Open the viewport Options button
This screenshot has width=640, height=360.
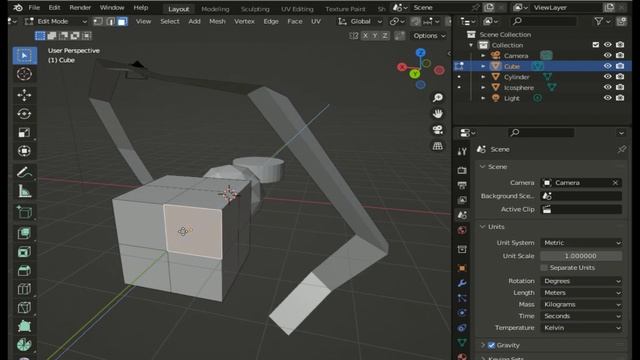click(429, 36)
